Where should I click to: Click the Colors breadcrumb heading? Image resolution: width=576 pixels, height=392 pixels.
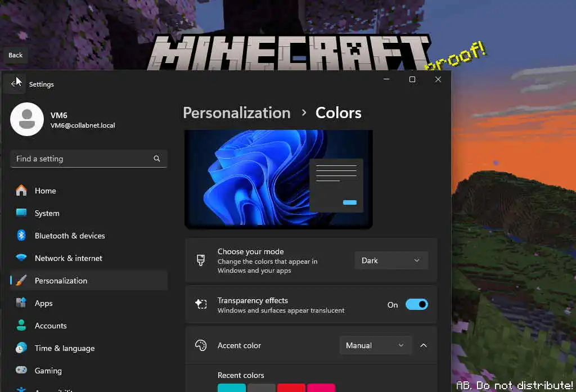338,113
